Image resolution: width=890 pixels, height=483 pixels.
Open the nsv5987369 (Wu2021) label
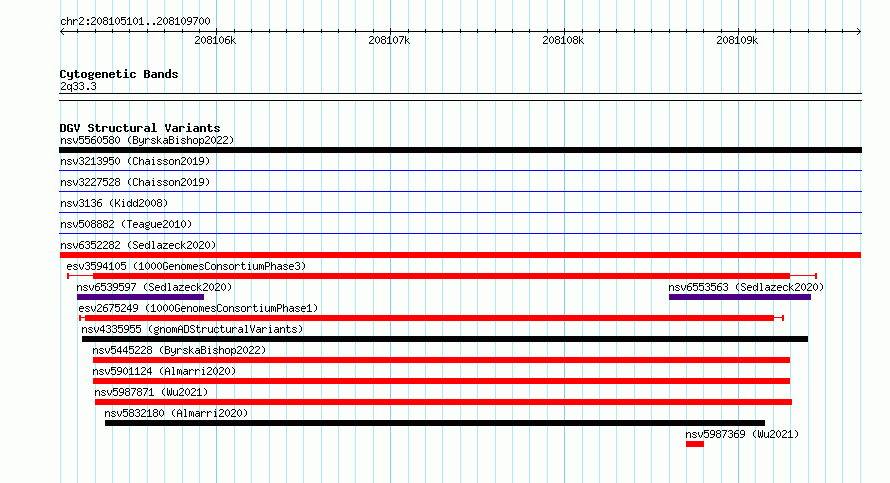742,434
